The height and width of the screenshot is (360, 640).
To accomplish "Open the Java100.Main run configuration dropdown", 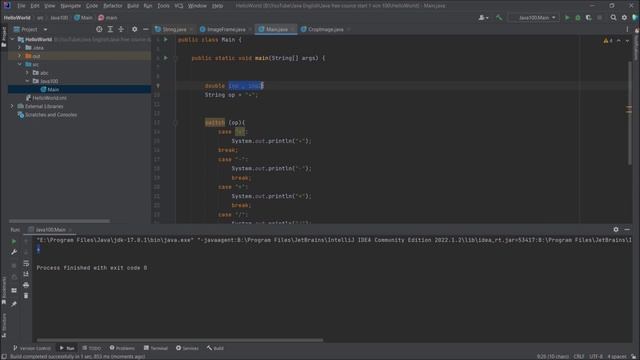I will [534, 18].
